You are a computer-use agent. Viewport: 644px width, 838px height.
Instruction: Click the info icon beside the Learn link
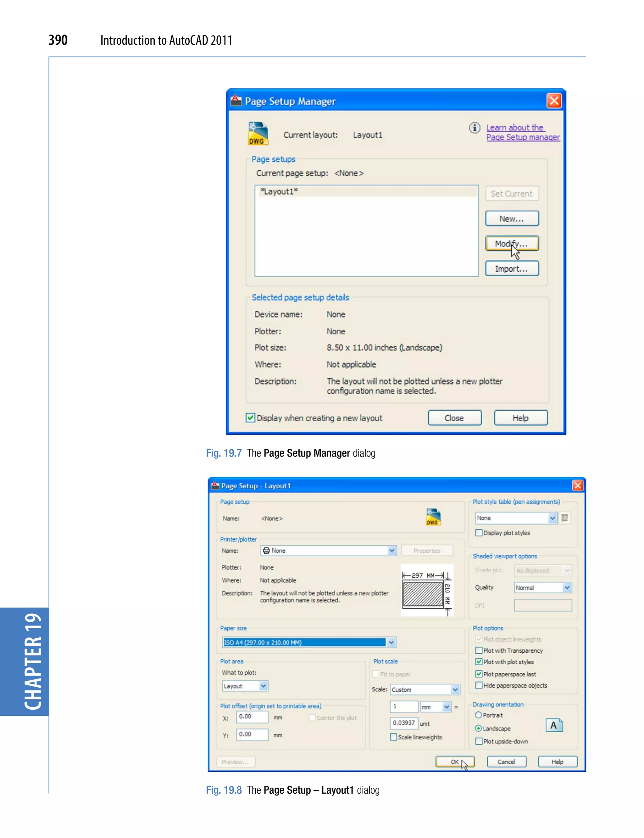point(475,128)
